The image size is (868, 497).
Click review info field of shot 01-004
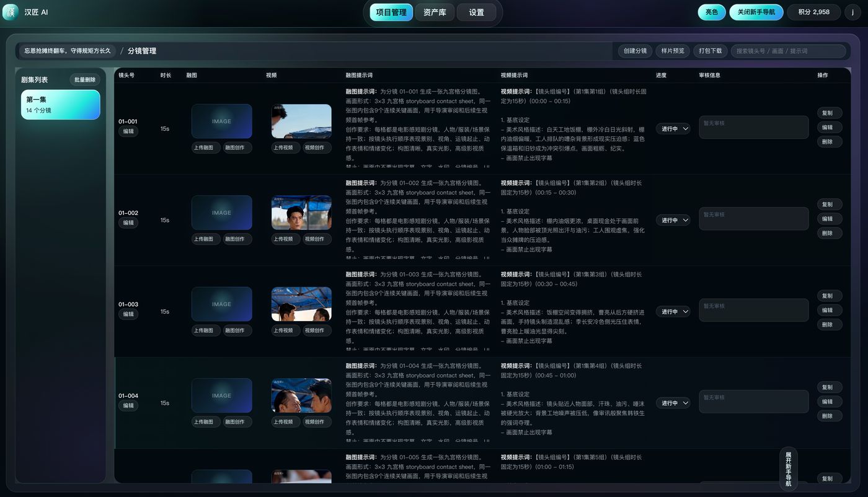[x=754, y=402]
